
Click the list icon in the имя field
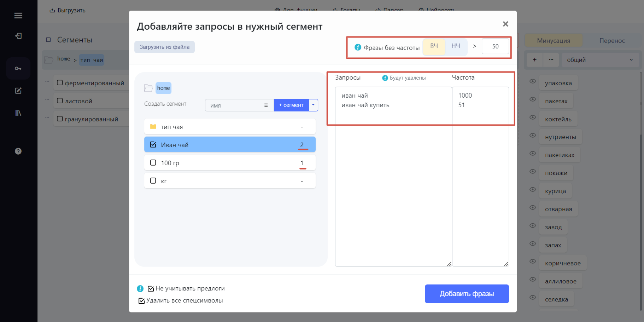point(265,105)
